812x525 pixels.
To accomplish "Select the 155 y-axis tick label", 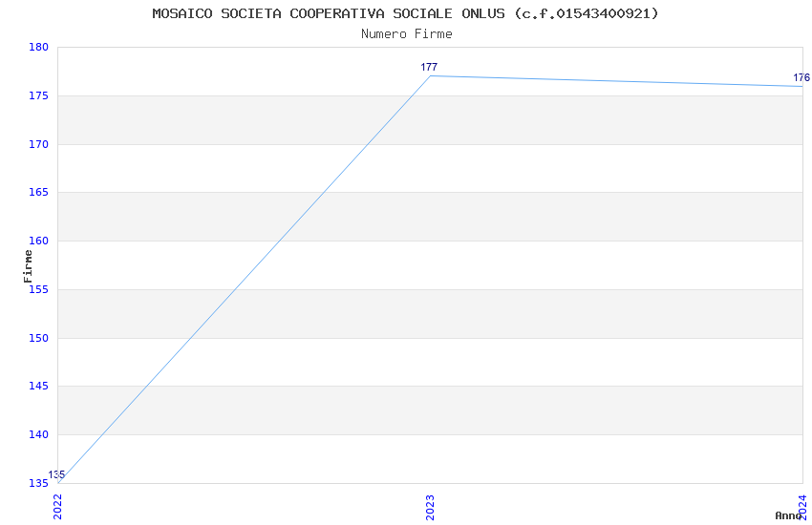I will pyautogui.click(x=38, y=289).
